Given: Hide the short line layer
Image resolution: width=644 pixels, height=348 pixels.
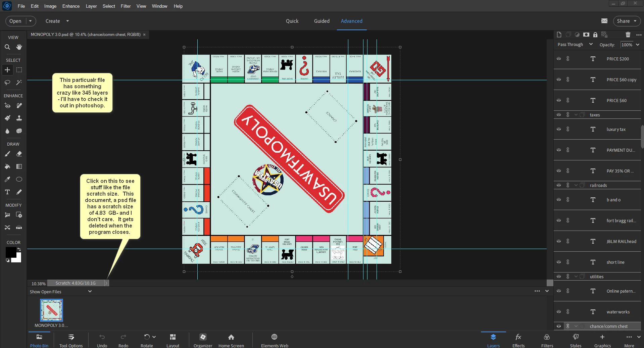Looking at the screenshot, I should [x=559, y=262].
